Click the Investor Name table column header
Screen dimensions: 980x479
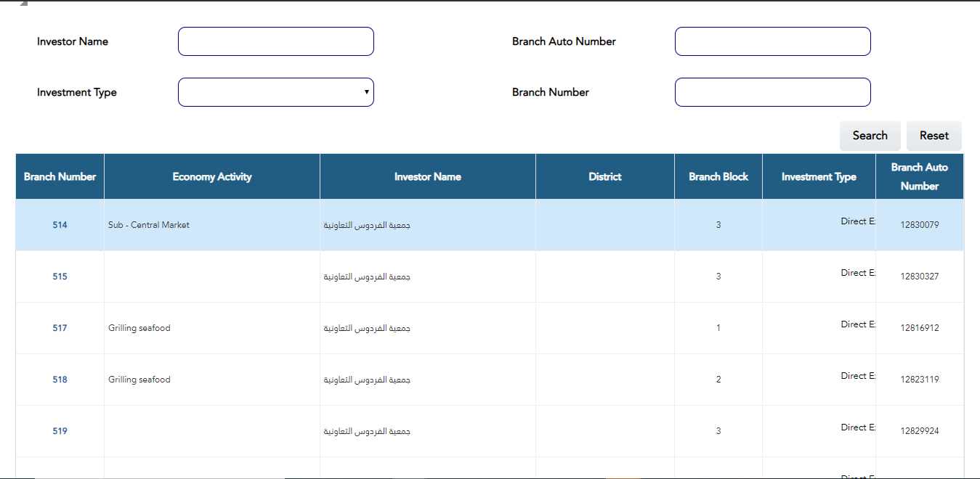428,176
